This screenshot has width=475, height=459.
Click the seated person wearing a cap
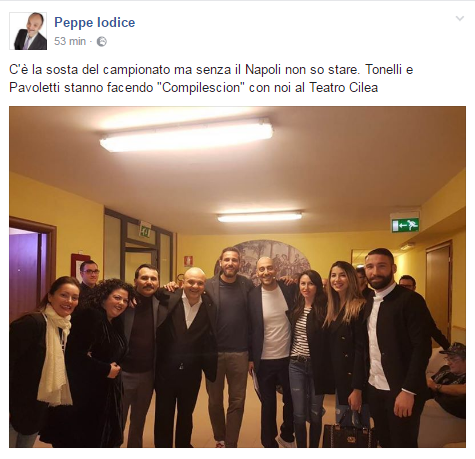(447, 378)
